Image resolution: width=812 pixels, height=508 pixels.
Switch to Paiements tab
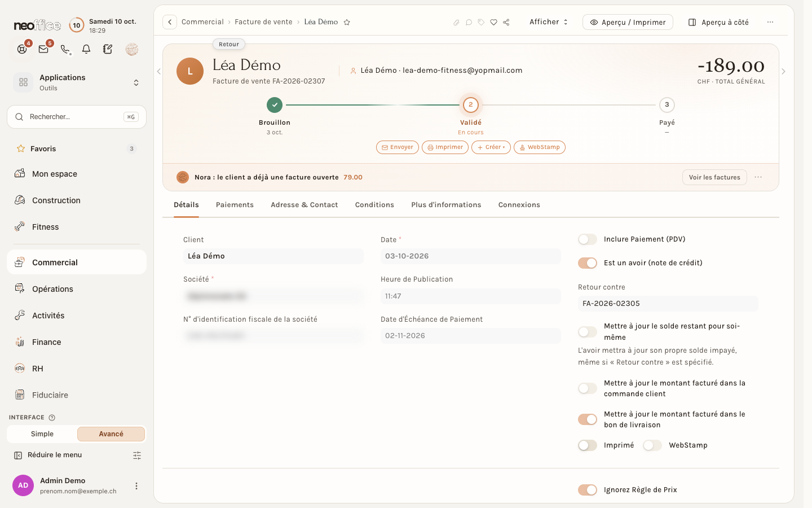(x=235, y=205)
